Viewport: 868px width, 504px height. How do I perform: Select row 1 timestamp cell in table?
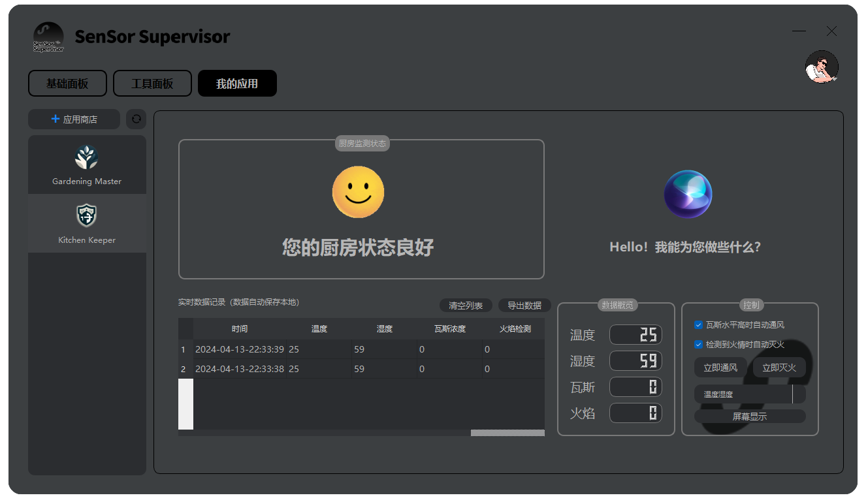coord(240,349)
